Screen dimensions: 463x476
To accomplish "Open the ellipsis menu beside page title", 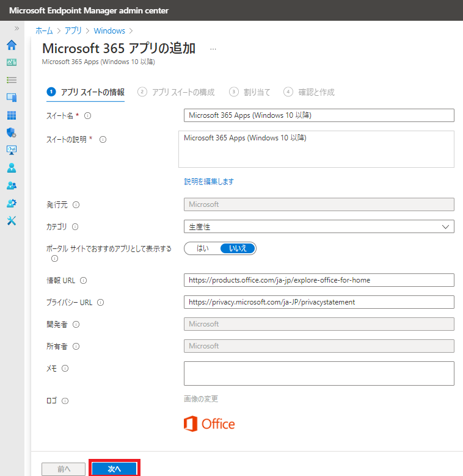I will [x=213, y=49].
